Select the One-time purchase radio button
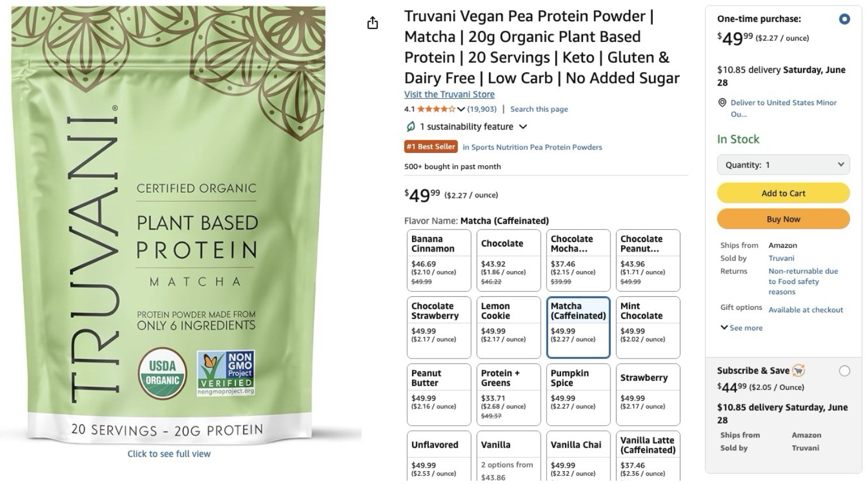The width and height of the screenshot is (868, 484). tap(844, 19)
